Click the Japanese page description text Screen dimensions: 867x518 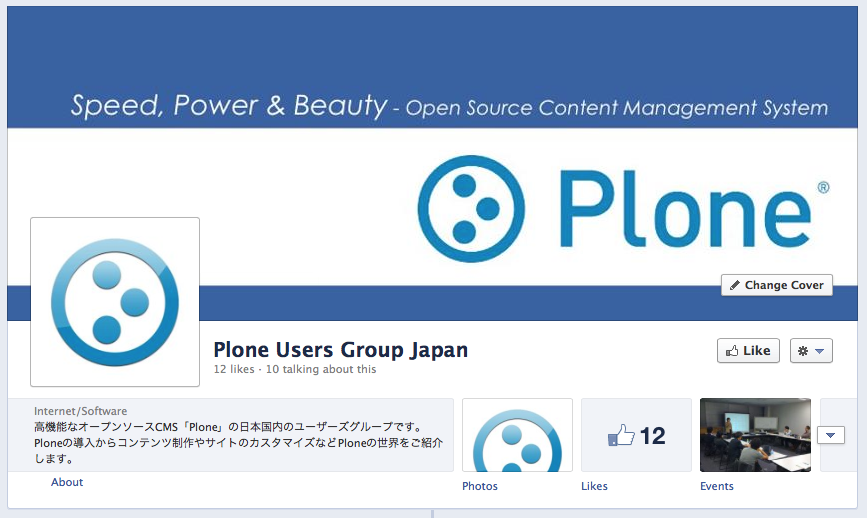238,442
